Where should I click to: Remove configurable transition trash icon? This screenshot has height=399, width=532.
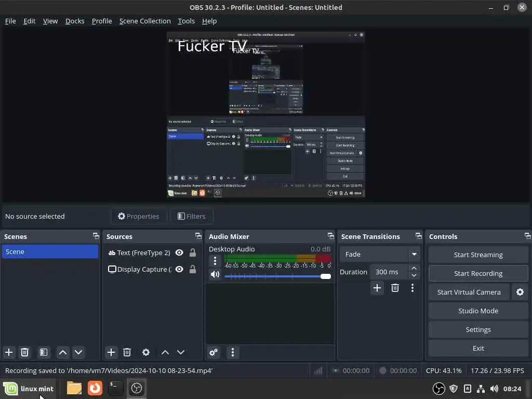395,288
